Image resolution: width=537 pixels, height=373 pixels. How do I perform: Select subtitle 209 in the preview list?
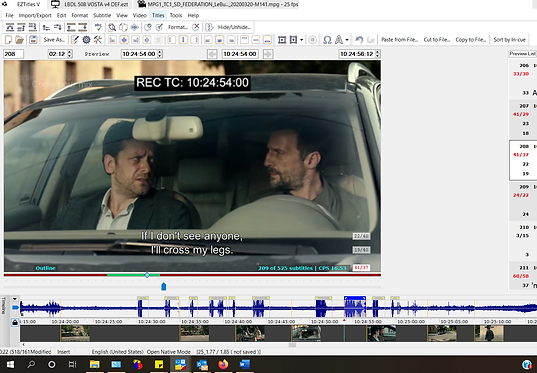click(523, 201)
